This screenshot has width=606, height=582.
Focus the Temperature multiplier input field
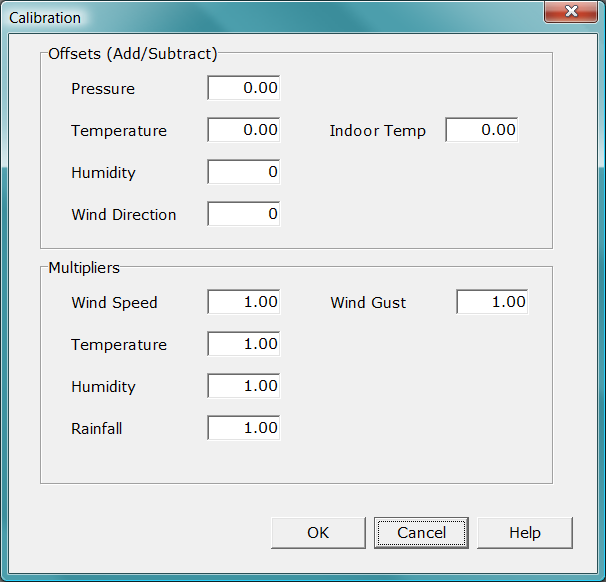pos(244,344)
